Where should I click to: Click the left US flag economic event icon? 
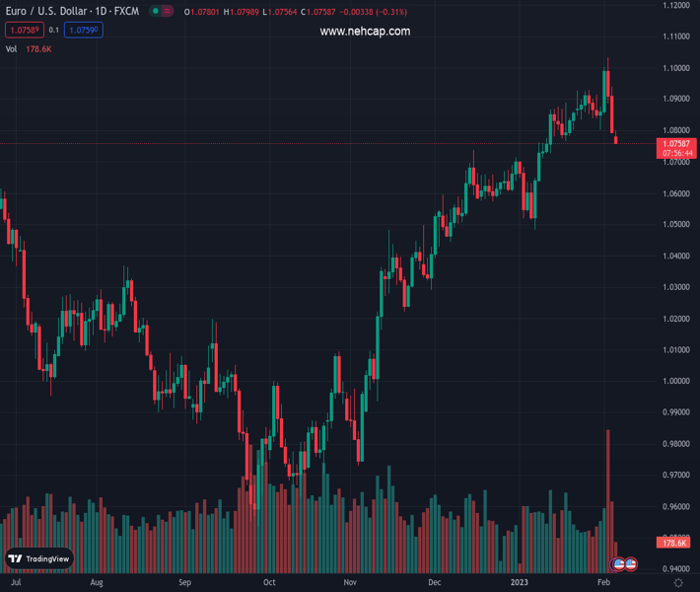[618, 563]
